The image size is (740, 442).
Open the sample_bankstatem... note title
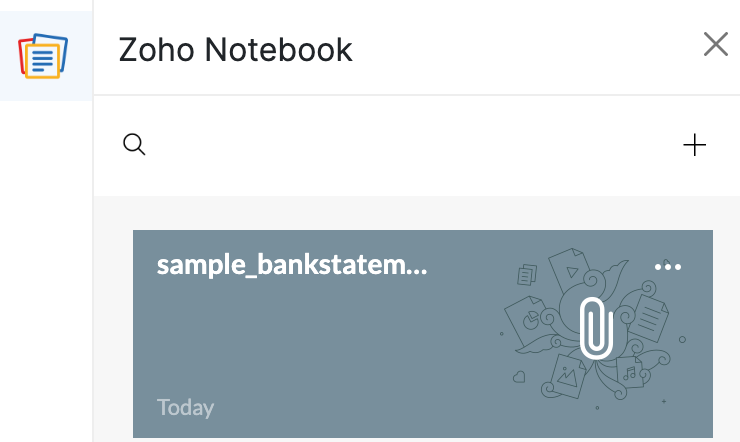click(x=292, y=265)
